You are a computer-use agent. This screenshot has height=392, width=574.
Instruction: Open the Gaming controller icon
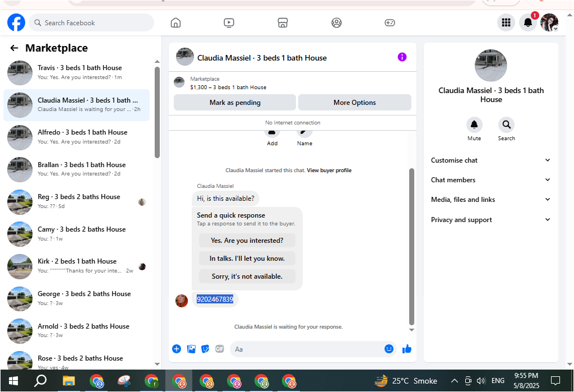390,23
